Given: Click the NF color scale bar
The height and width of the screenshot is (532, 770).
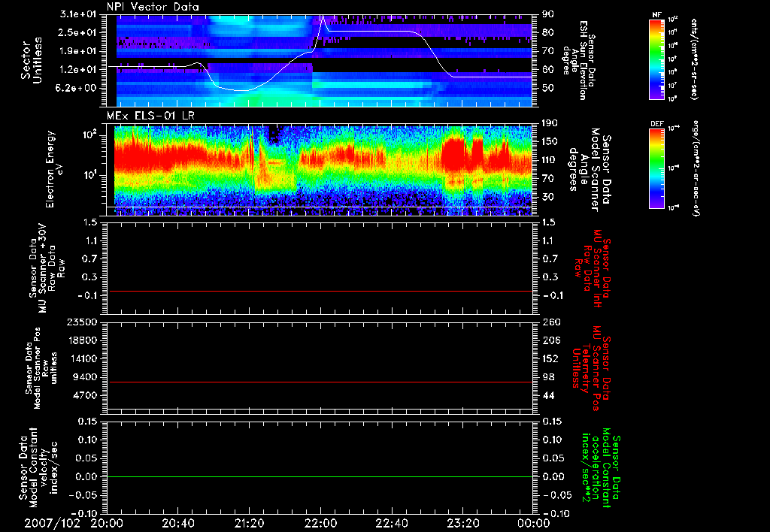Looking at the screenshot, I should (x=656, y=59).
